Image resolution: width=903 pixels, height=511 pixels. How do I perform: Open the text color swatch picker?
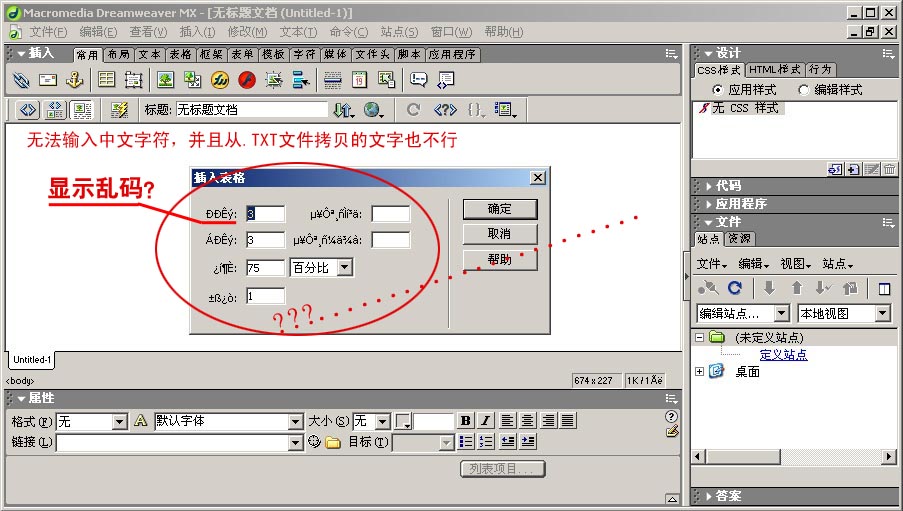tap(403, 421)
